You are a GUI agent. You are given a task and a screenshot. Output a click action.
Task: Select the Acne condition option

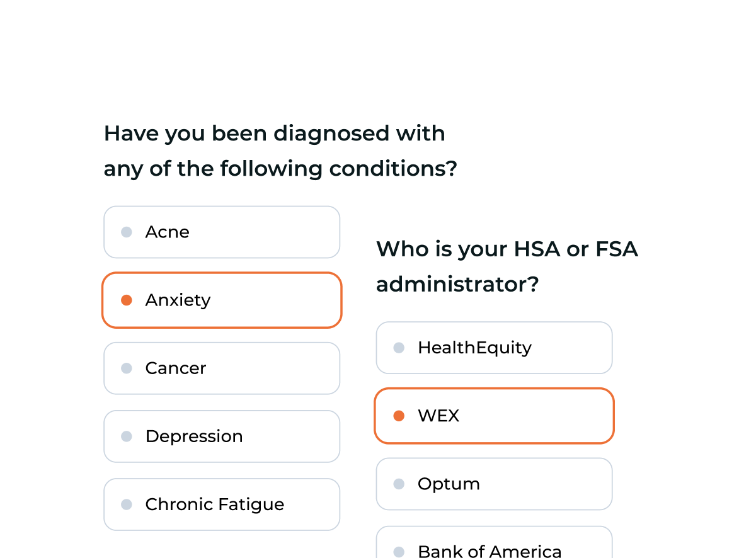pos(222,232)
